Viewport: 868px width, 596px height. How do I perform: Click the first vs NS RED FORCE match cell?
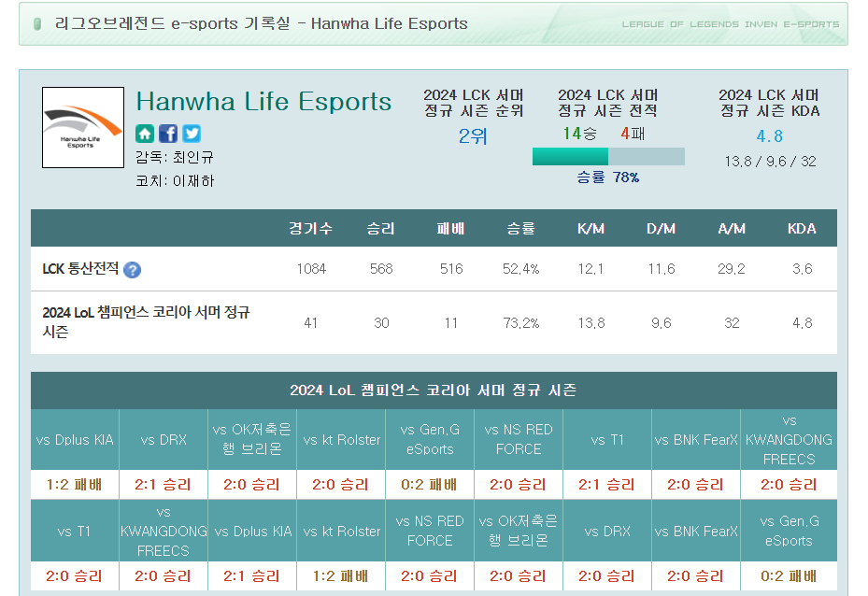519,439
